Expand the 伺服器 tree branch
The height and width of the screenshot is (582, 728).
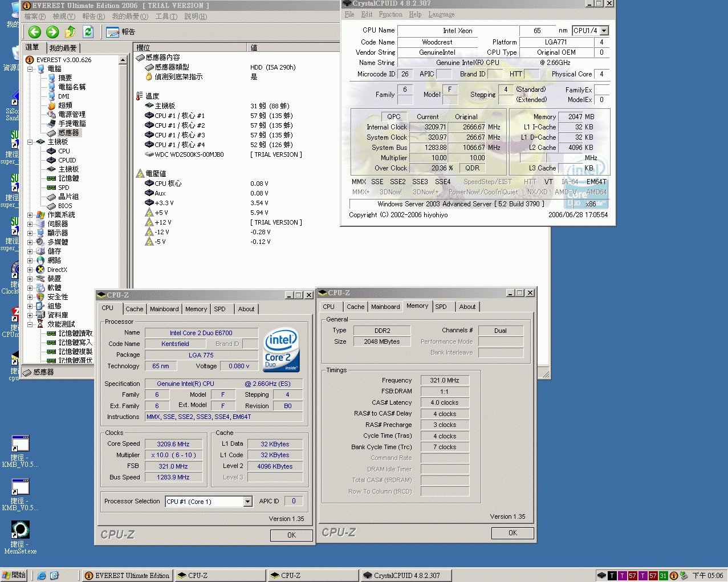pos(30,224)
